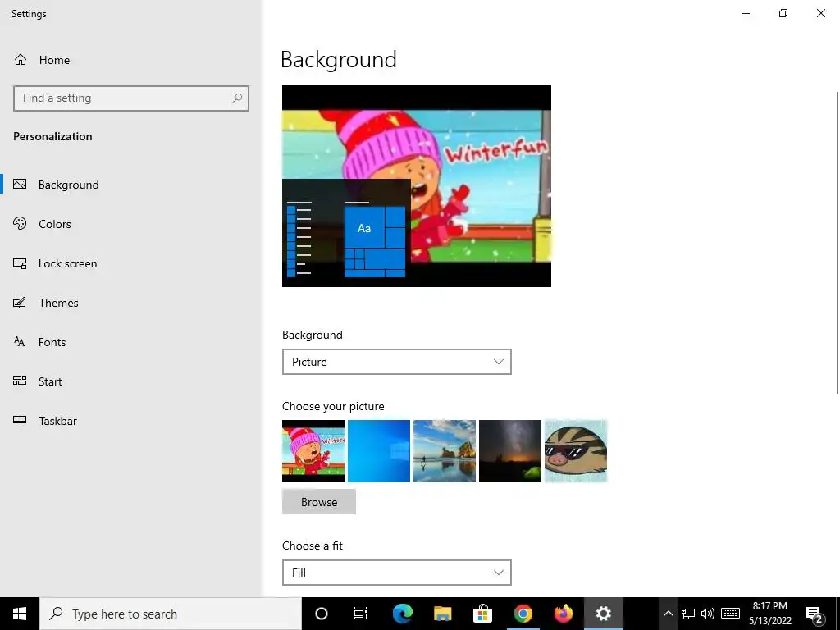840x630 pixels.
Task: Open Microsoft Store from the taskbar
Action: point(482,614)
